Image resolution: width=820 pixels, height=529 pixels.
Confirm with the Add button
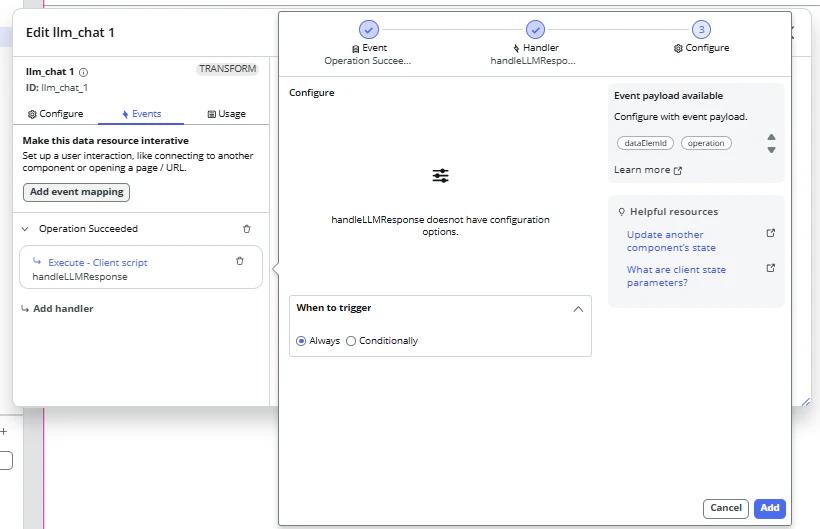[770, 508]
